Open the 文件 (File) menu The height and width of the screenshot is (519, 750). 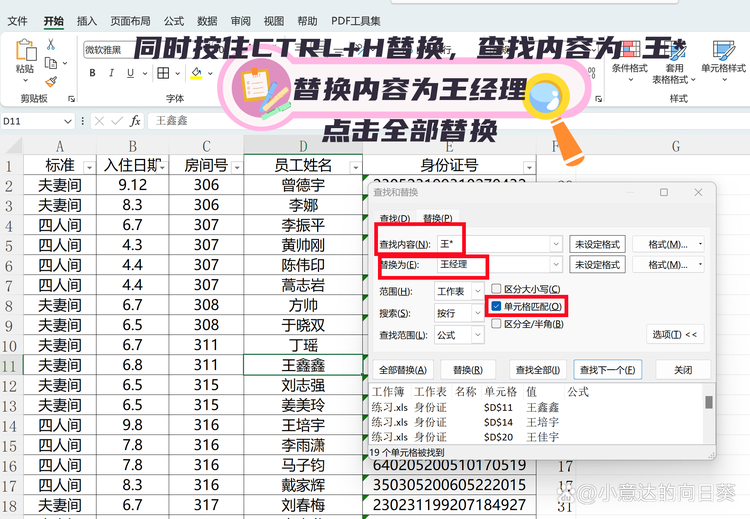17,21
